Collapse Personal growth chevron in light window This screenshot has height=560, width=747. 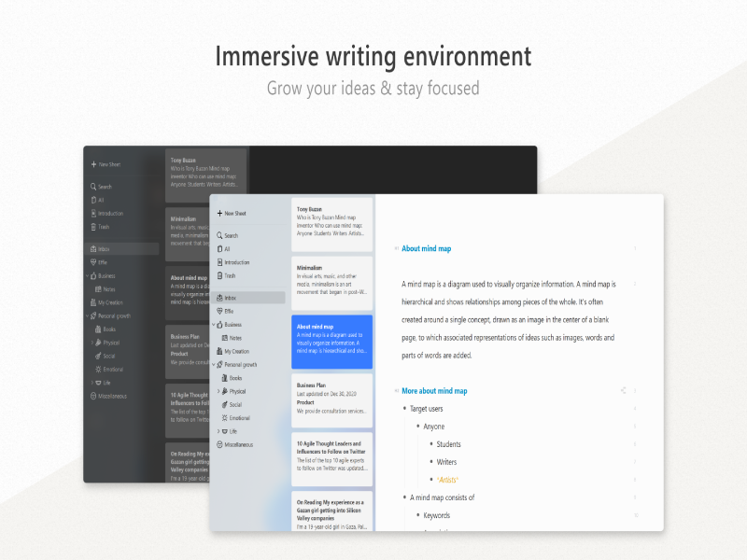214,364
